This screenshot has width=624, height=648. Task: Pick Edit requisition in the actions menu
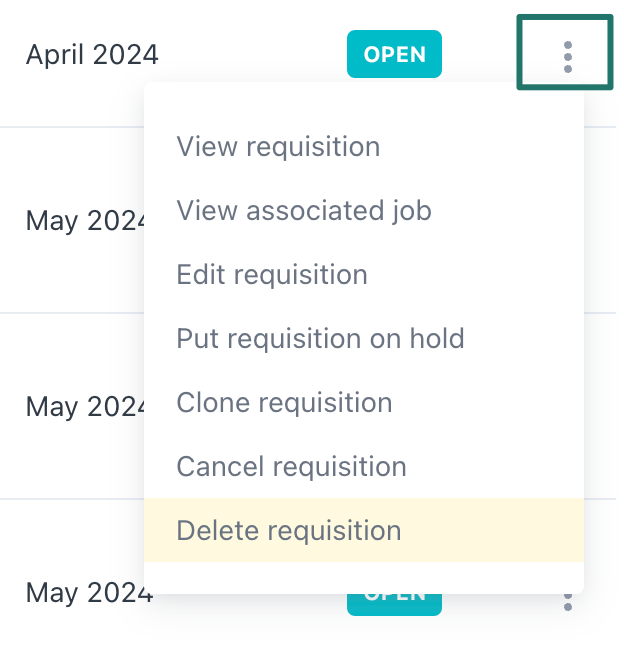tap(272, 275)
